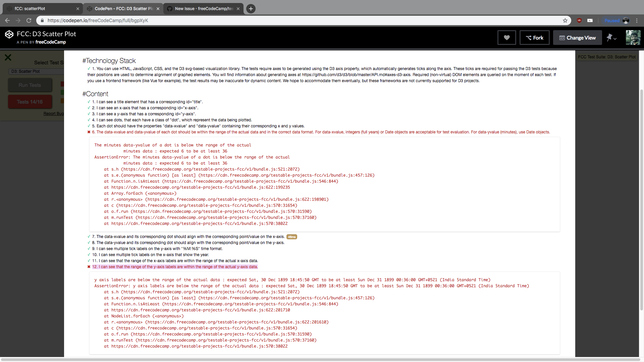
Task: Click the FCC: D3 Scatter Plot pen title
Action: pos(46,34)
